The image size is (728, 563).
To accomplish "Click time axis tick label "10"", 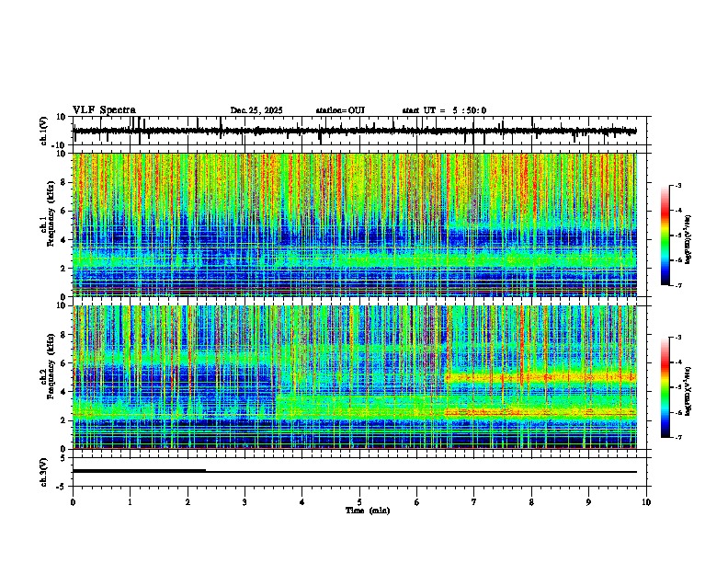I will click(x=646, y=502).
